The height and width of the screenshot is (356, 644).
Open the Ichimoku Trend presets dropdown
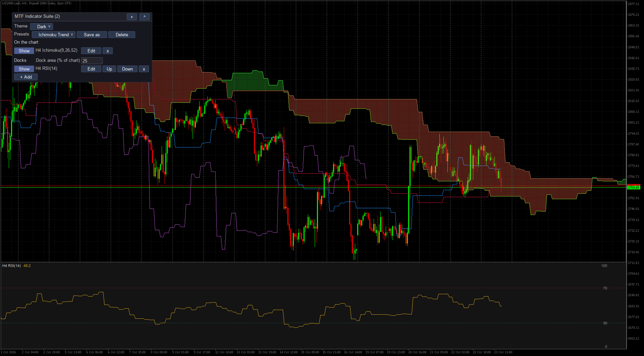point(54,35)
